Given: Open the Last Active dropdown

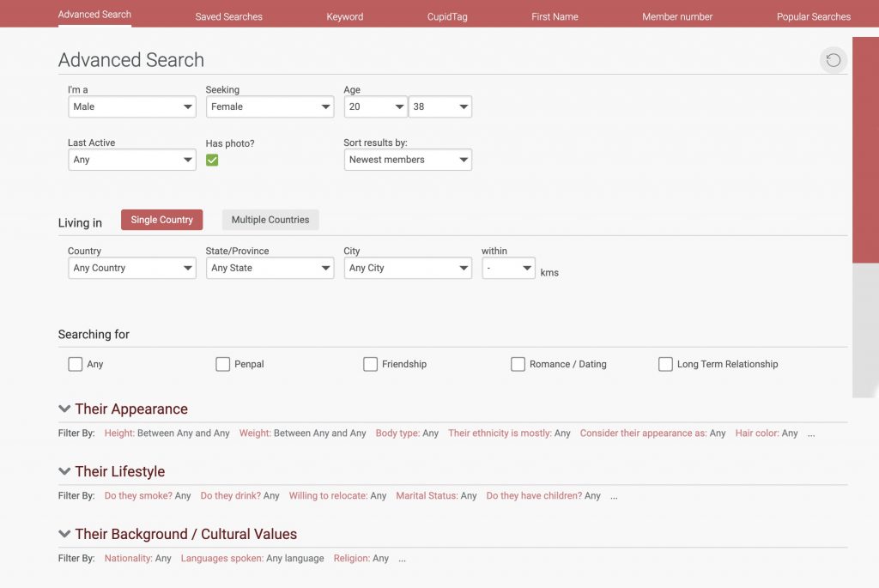Looking at the screenshot, I should point(132,160).
